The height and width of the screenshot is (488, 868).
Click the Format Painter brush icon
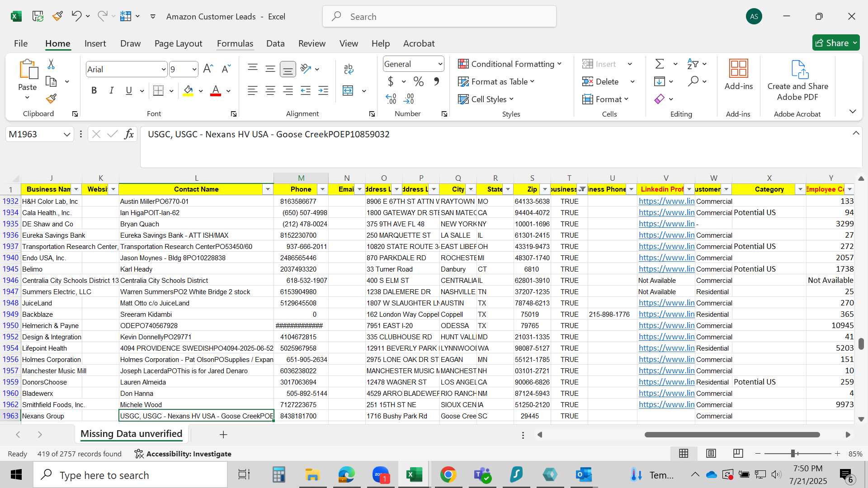pos(51,98)
